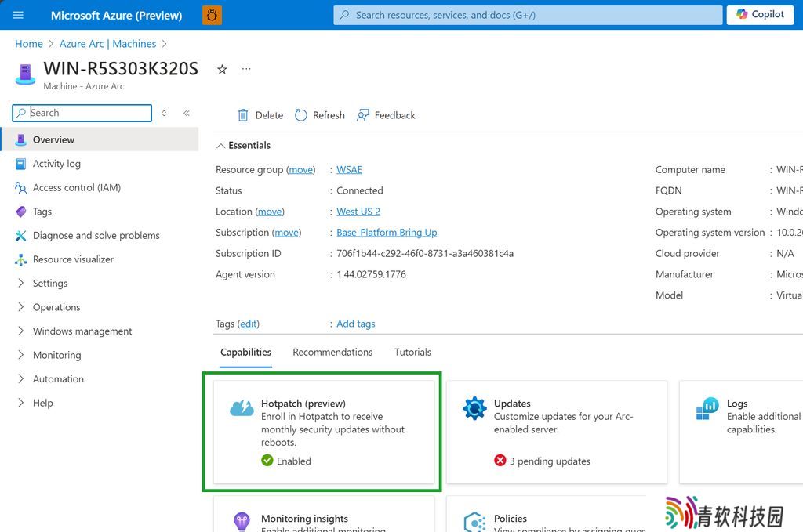803x532 pixels.
Task: Expand the Automation menu group
Action: [x=21, y=378]
